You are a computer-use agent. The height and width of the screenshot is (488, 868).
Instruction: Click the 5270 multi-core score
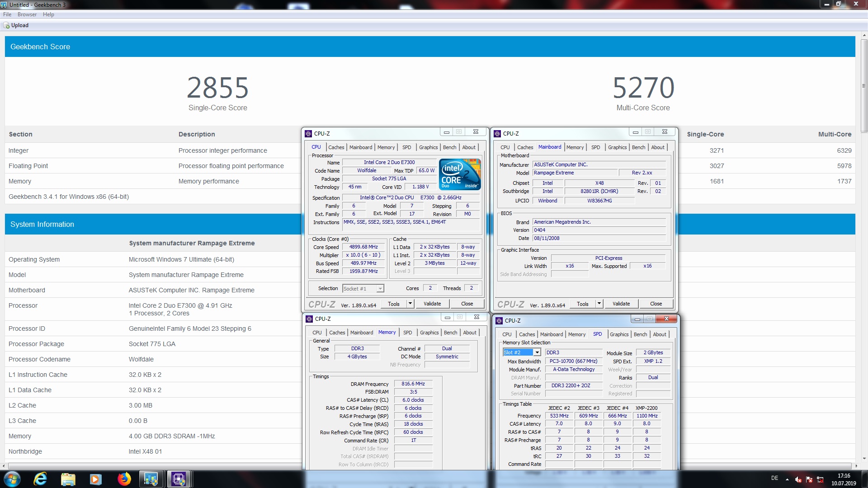click(643, 88)
